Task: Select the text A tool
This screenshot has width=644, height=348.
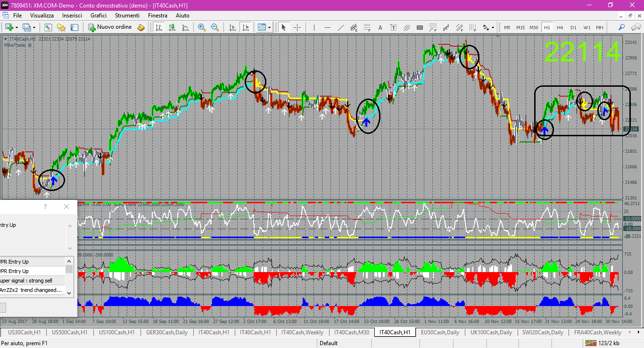Action: pos(380,27)
